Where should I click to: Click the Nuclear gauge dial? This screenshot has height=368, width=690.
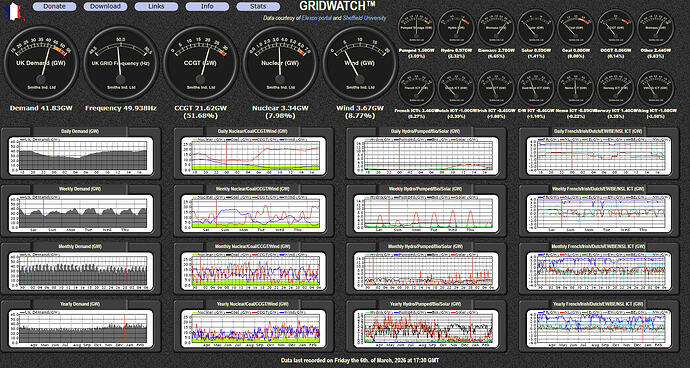click(280, 63)
